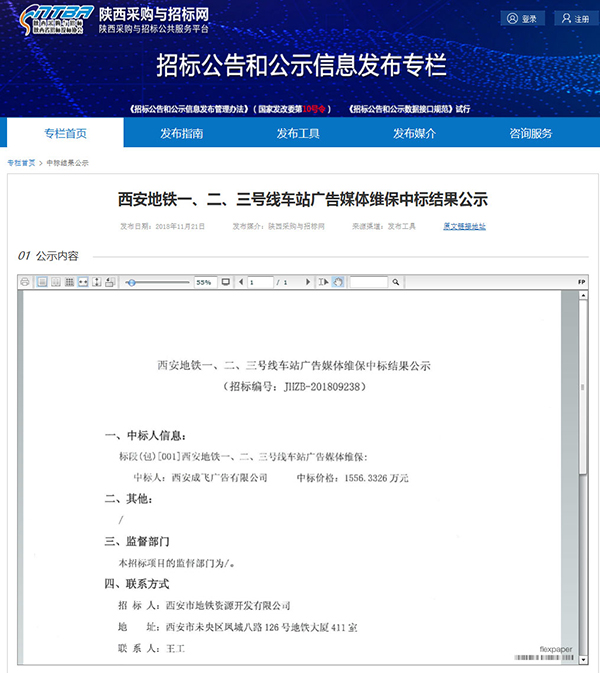Open the 咨询服务 tab
The height and width of the screenshot is (673, 600).
[530, 133]
